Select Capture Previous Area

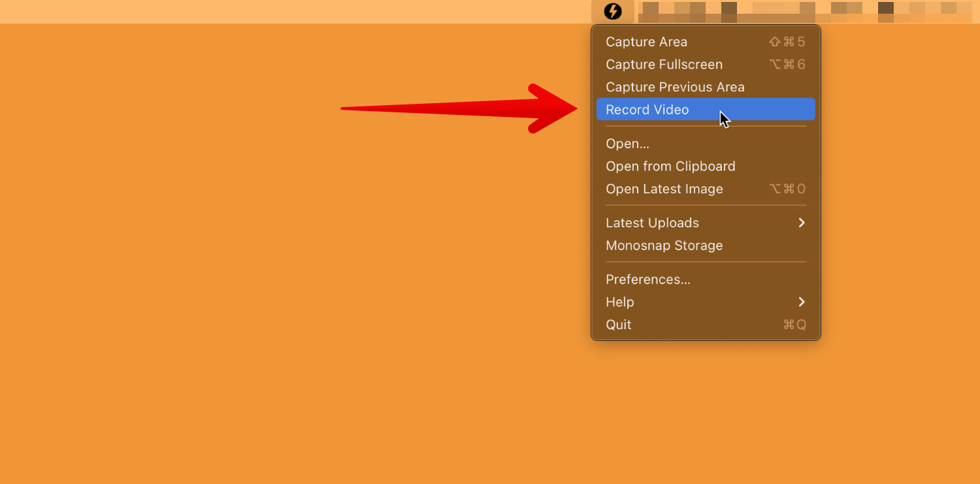(x=675, y=87)
